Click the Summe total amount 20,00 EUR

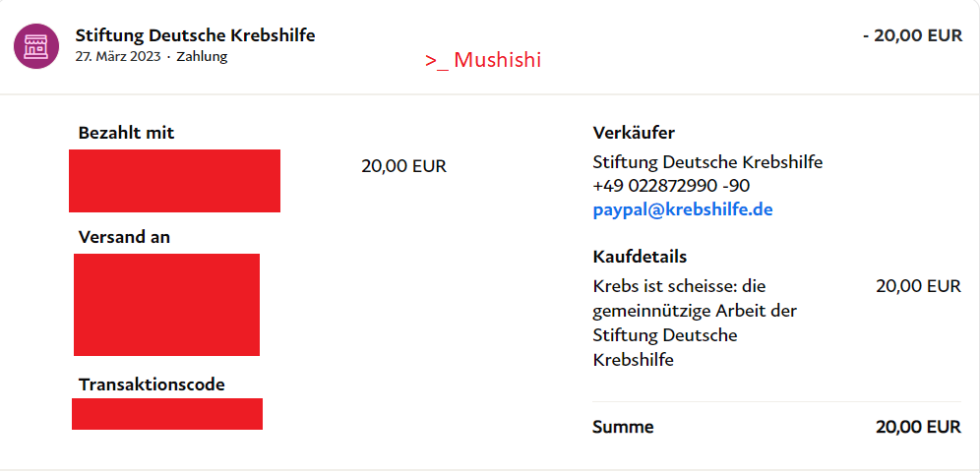[918, 428]
